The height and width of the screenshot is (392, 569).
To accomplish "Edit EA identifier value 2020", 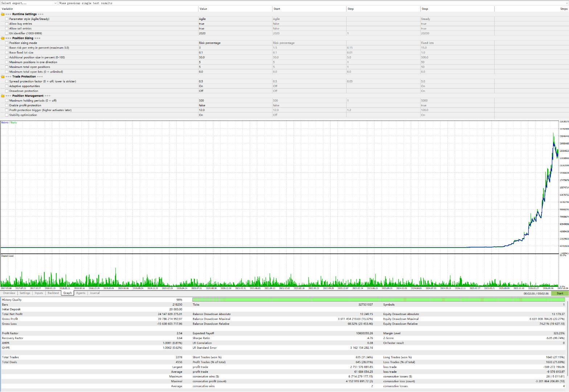I will (x=235, y=33).
